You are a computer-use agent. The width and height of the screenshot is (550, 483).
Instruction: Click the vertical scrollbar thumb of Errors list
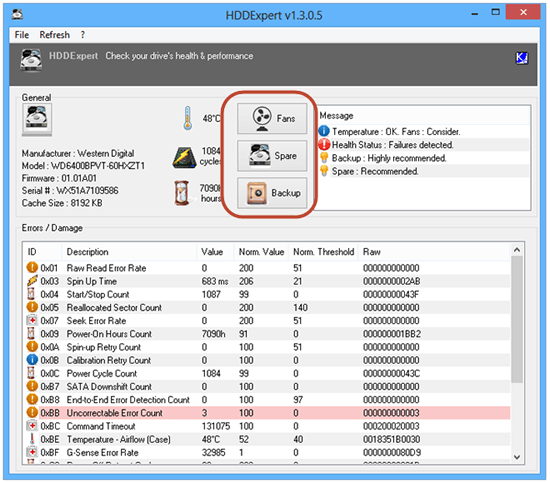(x=517, y=320)
